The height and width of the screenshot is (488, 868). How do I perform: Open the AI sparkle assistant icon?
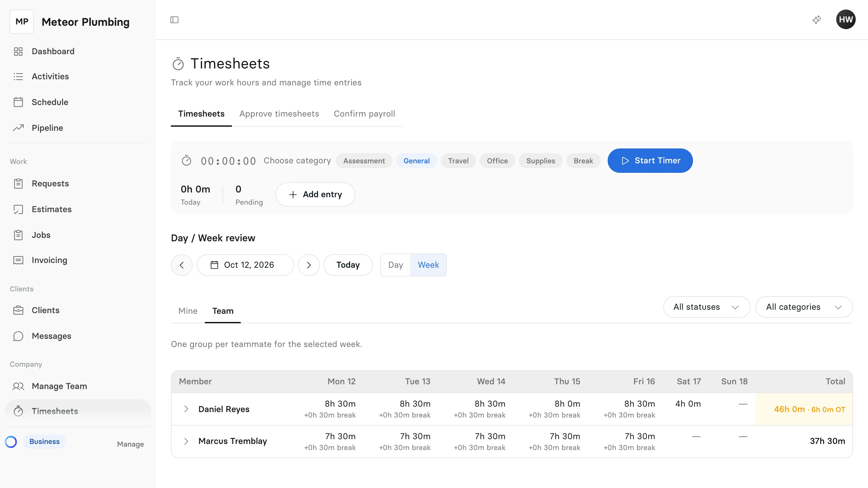[x=817, y=20]
